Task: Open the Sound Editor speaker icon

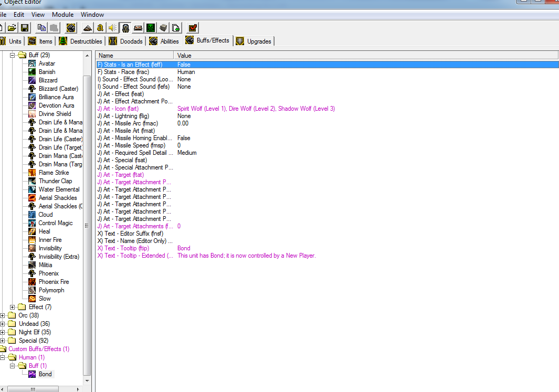Action: click(113, 28)
